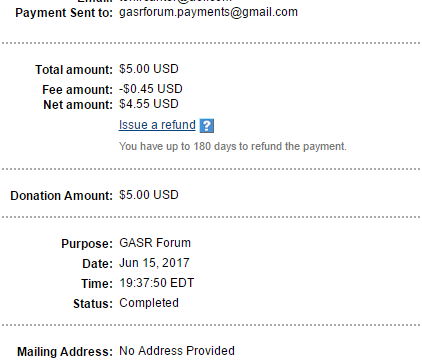Click the Total amount value $5.00 USD

tap(149, 69)
